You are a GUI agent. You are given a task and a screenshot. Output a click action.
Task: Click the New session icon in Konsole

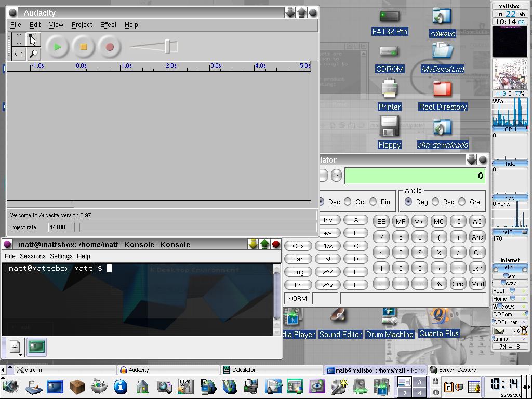click(x=15, y=347)
